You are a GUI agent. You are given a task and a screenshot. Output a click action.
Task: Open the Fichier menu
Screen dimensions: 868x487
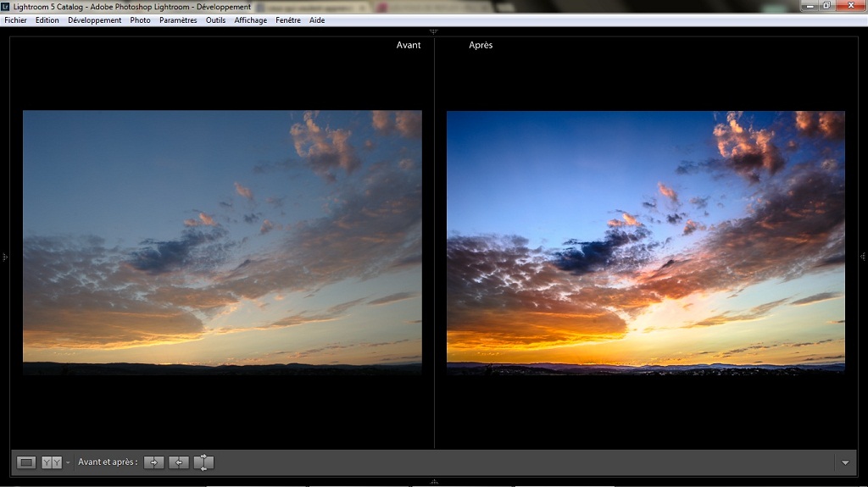click(x=15, y=20)
